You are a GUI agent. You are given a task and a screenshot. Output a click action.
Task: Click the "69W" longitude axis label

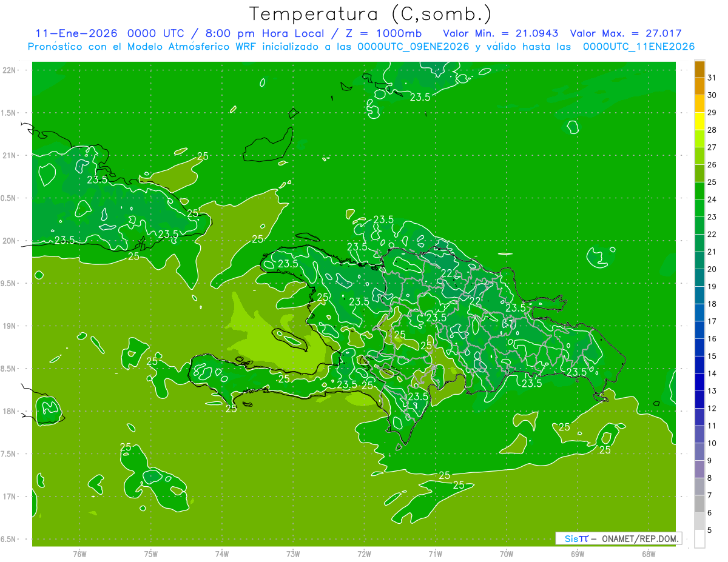[x=578, y=554]
